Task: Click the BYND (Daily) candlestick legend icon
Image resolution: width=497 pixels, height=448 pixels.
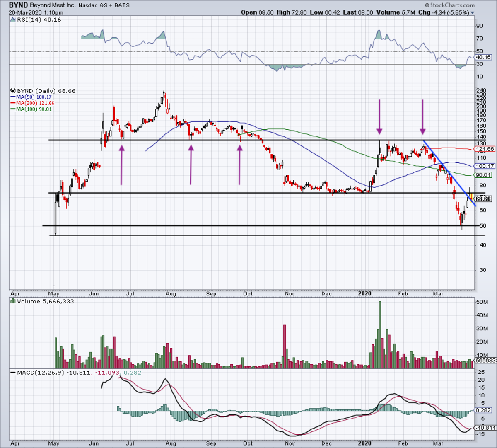Action: 13,91
